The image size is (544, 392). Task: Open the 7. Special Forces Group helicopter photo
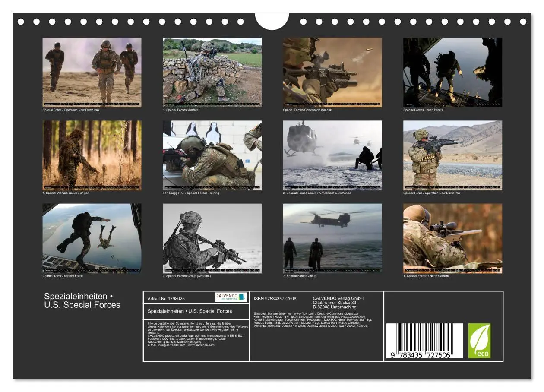click(332, 238)
